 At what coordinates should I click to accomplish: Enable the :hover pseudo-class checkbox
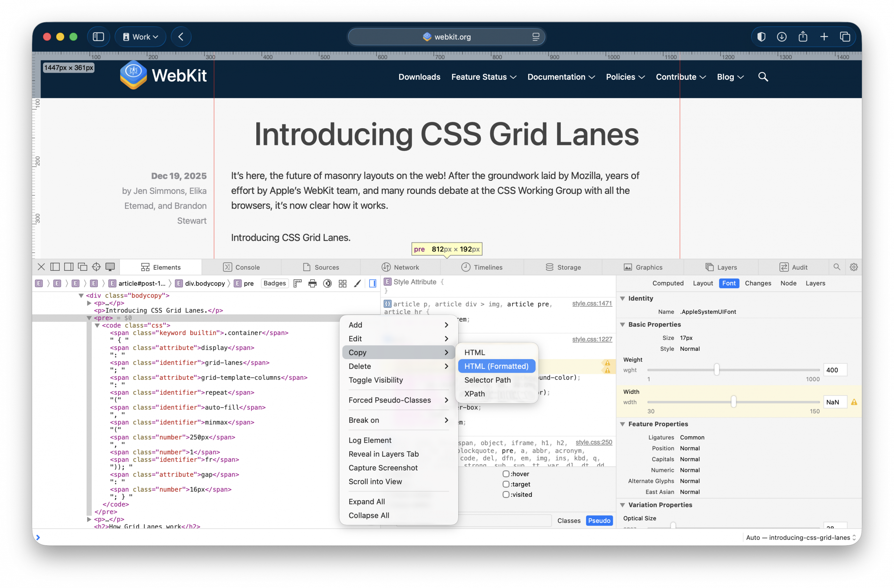(x=506, y=474)
